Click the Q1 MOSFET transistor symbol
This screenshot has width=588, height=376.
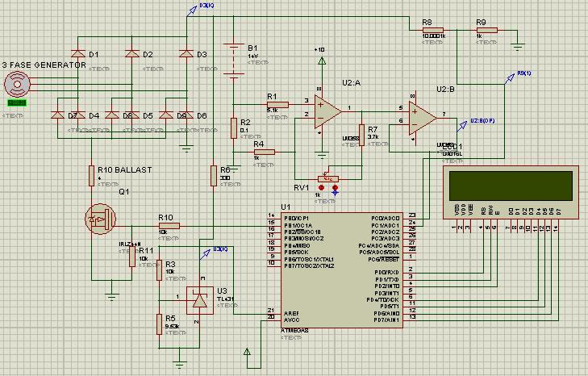[100, 219]
